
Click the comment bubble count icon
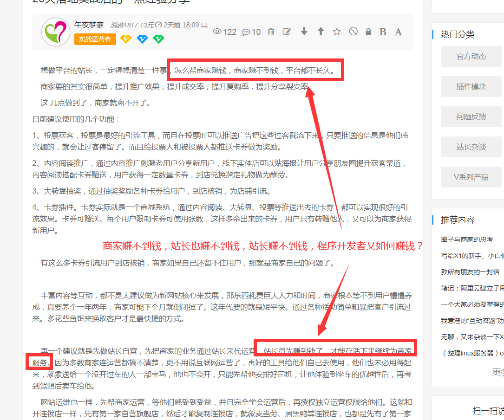(x=246, y=32)
